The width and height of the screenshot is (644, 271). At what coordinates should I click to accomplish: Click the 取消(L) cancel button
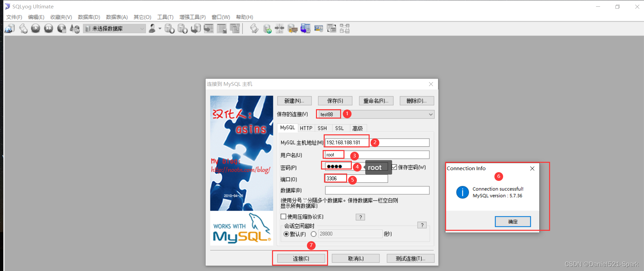pyautogui.click(x=356, y=259)
